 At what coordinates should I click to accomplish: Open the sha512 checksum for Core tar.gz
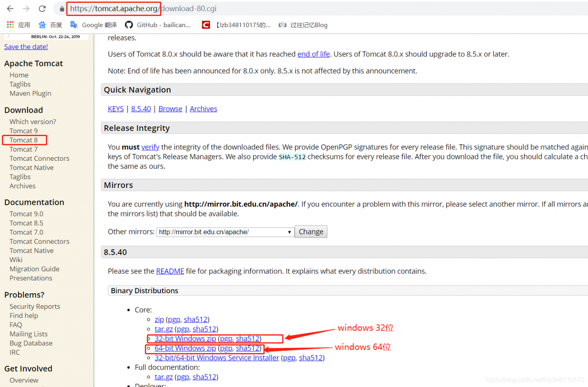(204, 329)
